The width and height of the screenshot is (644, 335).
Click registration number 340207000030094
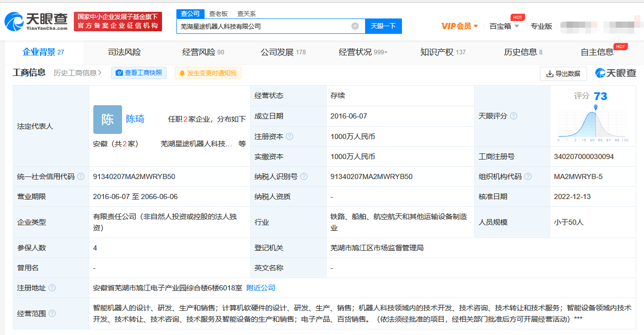584,156
